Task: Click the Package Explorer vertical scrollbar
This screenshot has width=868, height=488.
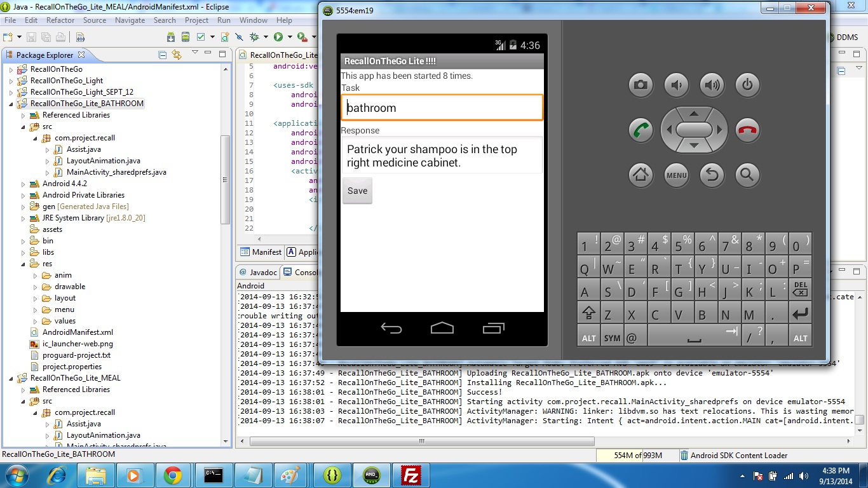Action: coord(225,180)
